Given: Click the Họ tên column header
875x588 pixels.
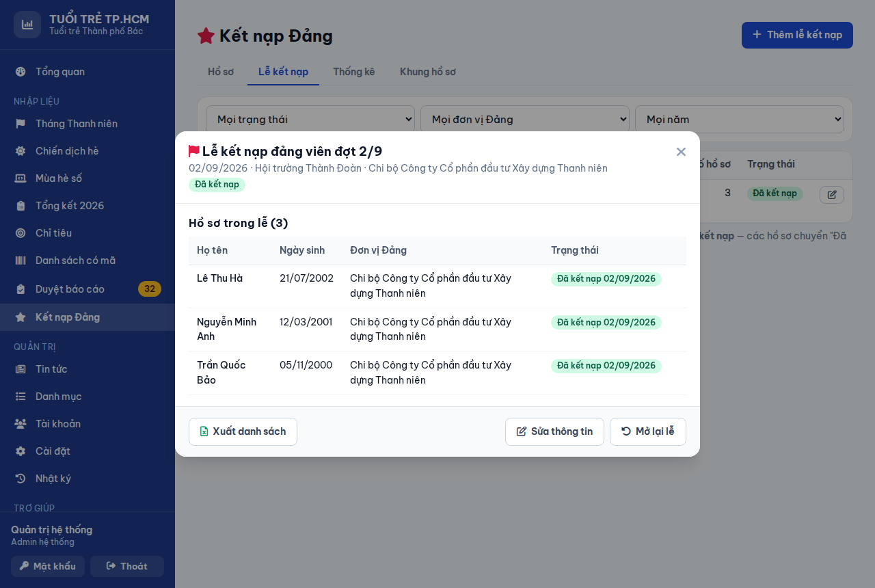Looking at the screenshot, I should click(x=213, y=250).
